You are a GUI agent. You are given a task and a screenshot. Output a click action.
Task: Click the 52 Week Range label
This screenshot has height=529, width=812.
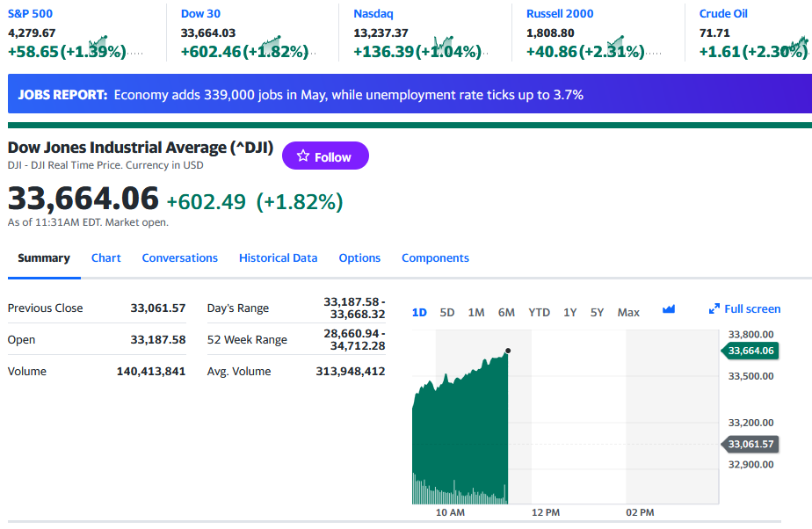click(247, 339)
